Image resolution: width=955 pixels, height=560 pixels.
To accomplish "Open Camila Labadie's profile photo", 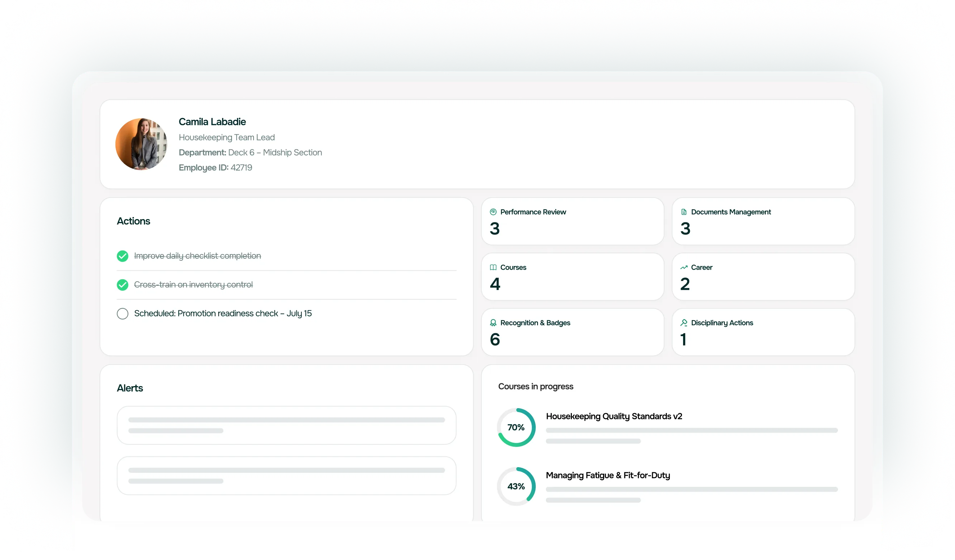I will (142, 144).
